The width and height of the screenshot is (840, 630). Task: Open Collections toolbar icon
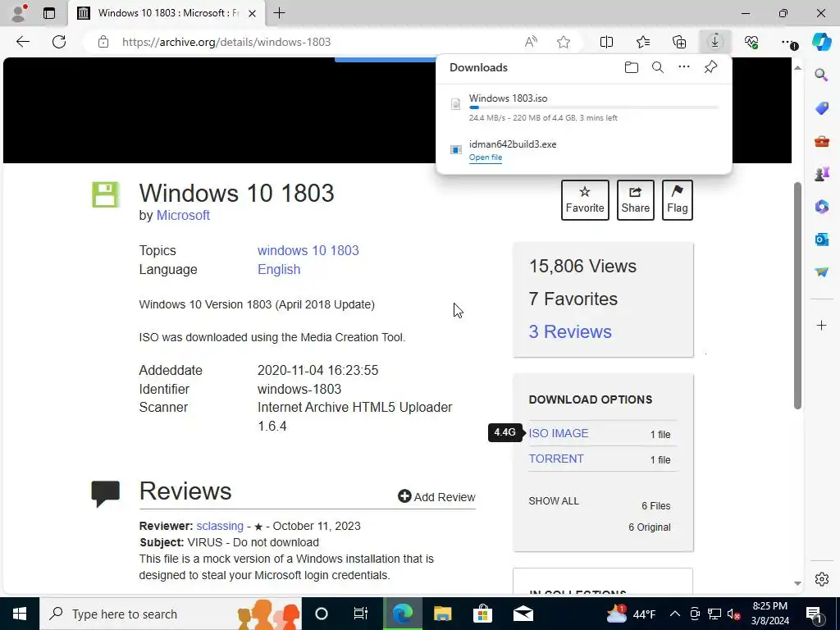tap(678, 42)
